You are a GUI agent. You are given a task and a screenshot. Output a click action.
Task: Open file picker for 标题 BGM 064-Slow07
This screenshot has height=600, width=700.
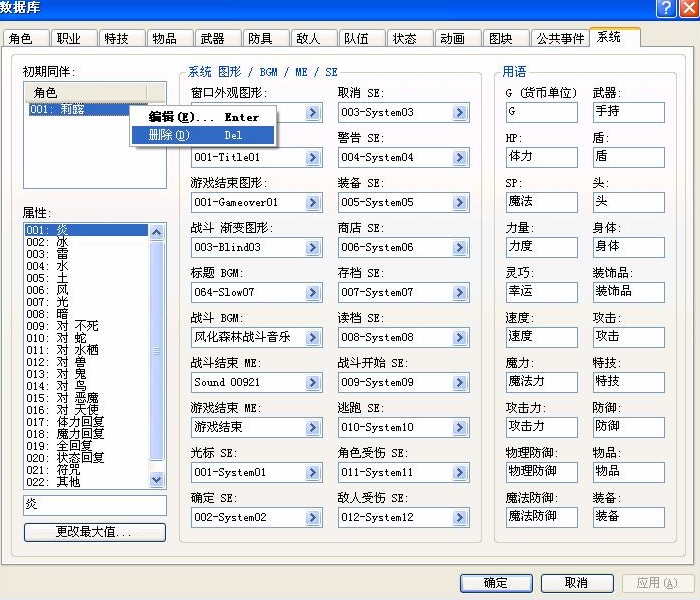click(313, 293)
